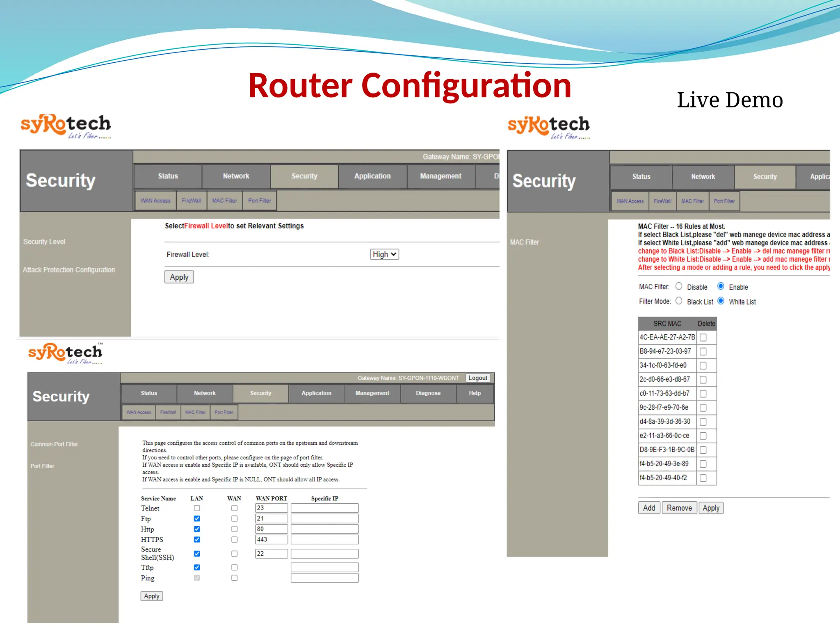This screenshot has height=630, width=840.
Task: Open the Firewall Level High dropdown
Action: (384, 254)
